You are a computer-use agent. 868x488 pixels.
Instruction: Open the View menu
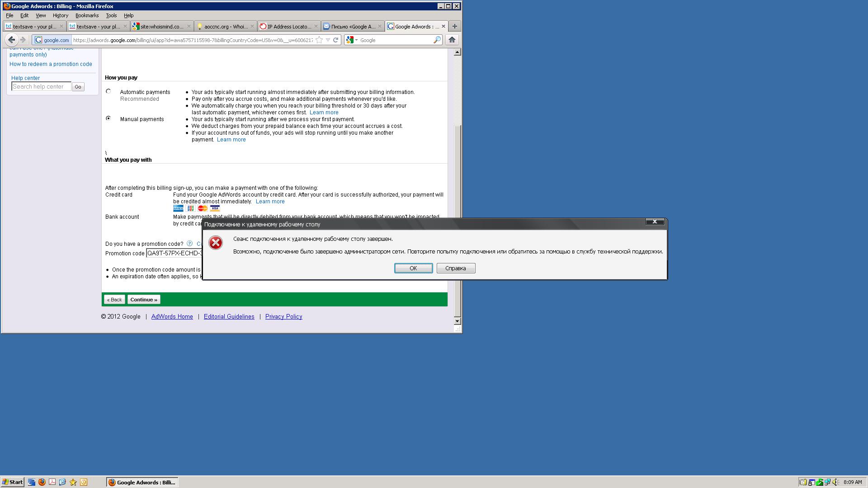pyautogui.click(x=41, y=15)
